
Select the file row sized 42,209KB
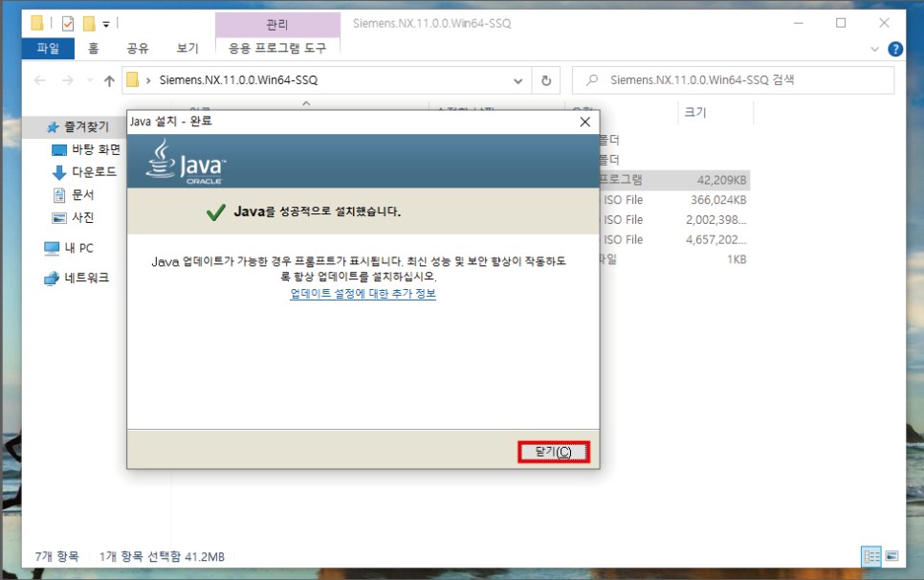point(673,180)
